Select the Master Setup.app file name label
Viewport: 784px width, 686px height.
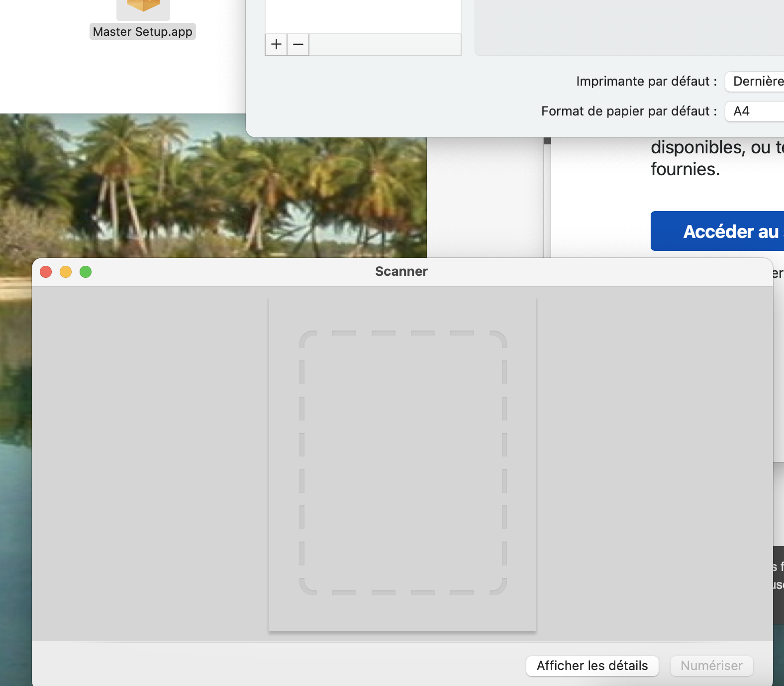click(143, 32)
